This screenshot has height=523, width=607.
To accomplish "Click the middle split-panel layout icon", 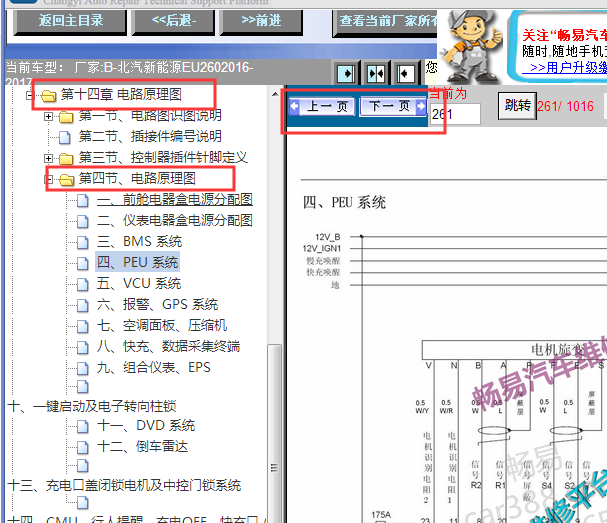I will [x=375, y=74].
